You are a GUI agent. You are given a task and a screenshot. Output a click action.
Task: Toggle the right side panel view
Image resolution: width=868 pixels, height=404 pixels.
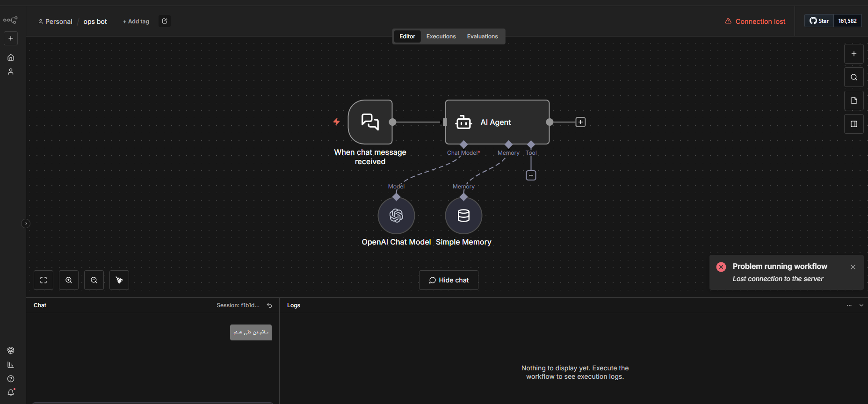[854, 124]
